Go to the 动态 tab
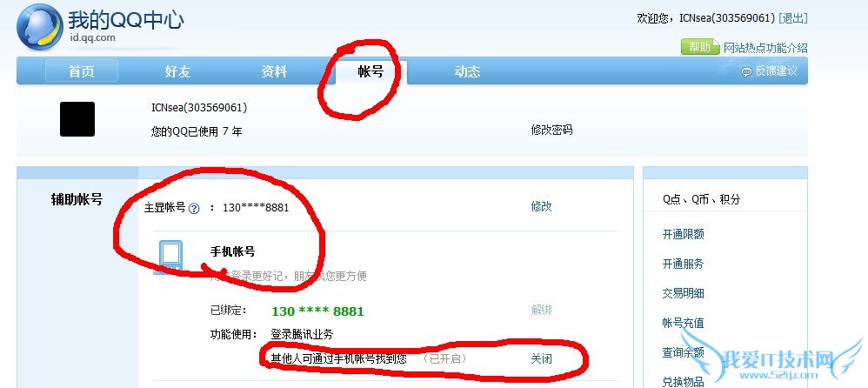868x388 pixels. (x=467, y=71)
